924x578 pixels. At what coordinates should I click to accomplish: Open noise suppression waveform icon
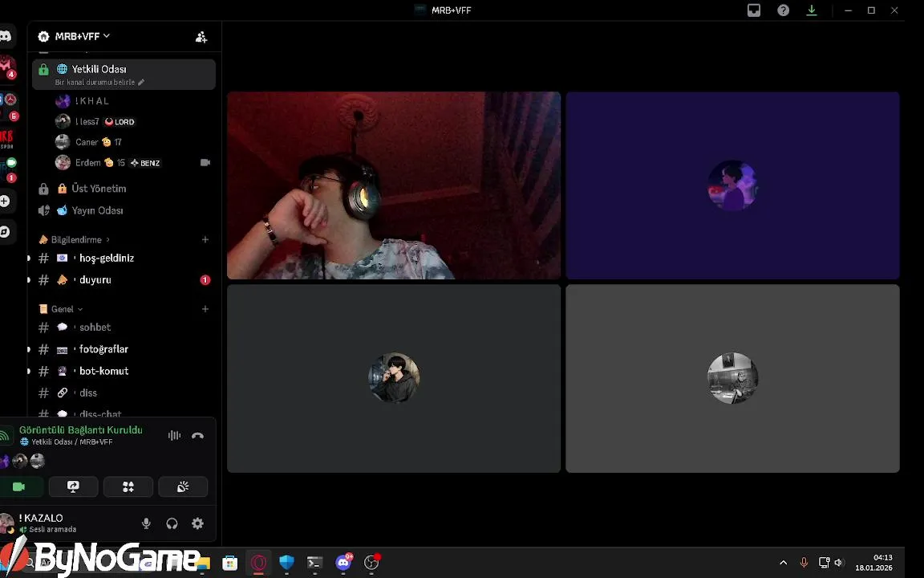(174, 436)
